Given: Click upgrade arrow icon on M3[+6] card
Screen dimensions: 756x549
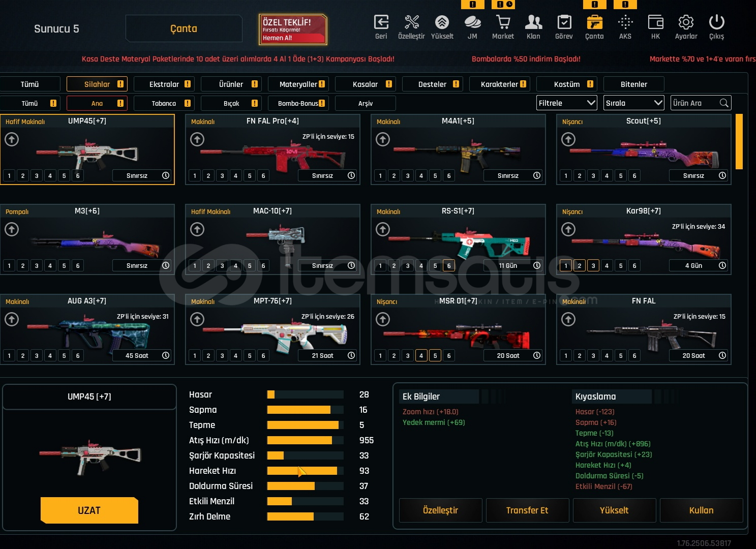Looking at the screenshot, I should coord(12,229).
